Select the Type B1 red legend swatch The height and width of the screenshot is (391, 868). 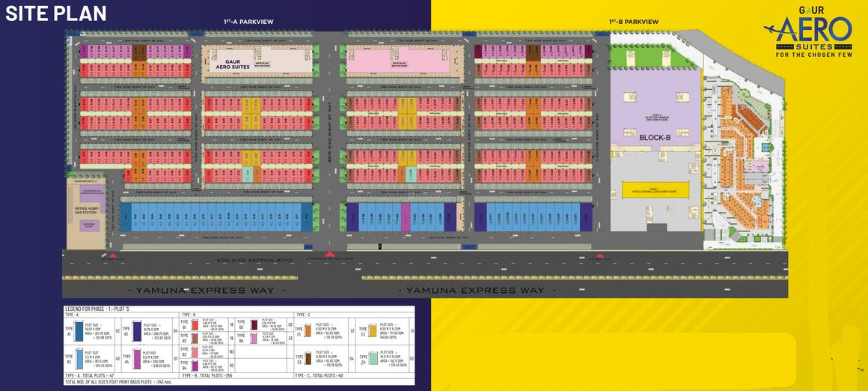[195, 325]
